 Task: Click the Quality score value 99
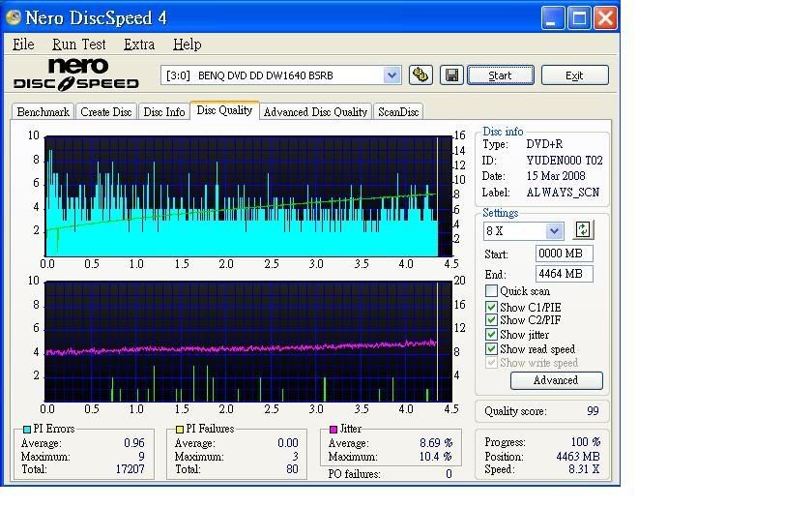pos(593,411)
